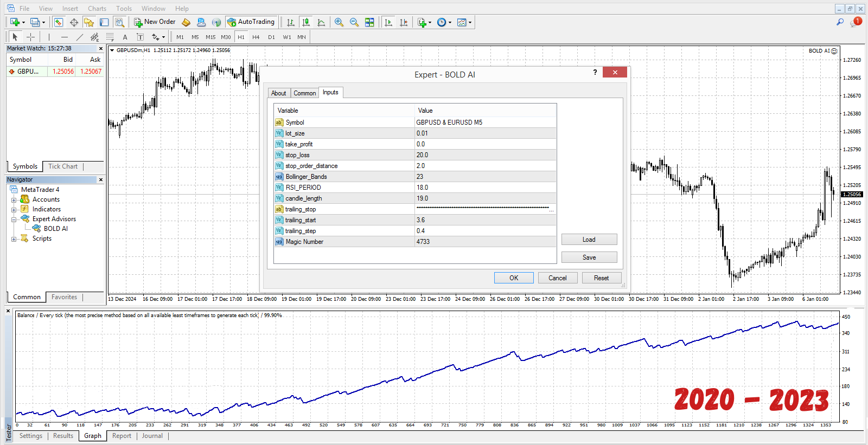Open the Navigator Favorites tab
Image resolution: width=868 pixels, height=445 pixels.
click(65, 297)
